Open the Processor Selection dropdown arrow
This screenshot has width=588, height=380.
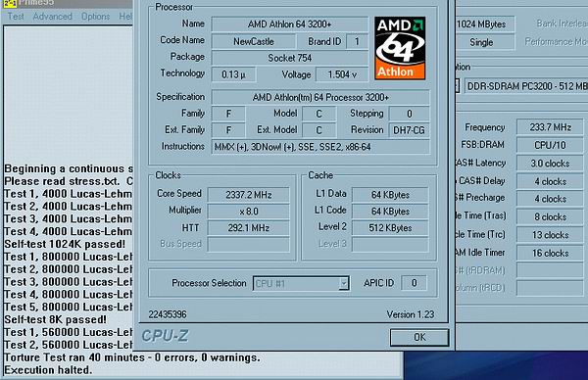(x=344, y=283)
